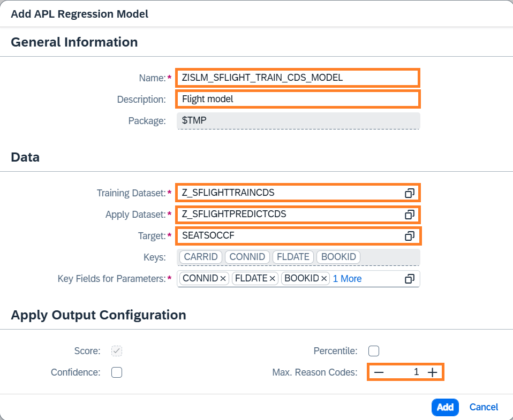
Task: Select the CARRID token in Keys
Action: (x=201, y=257)
